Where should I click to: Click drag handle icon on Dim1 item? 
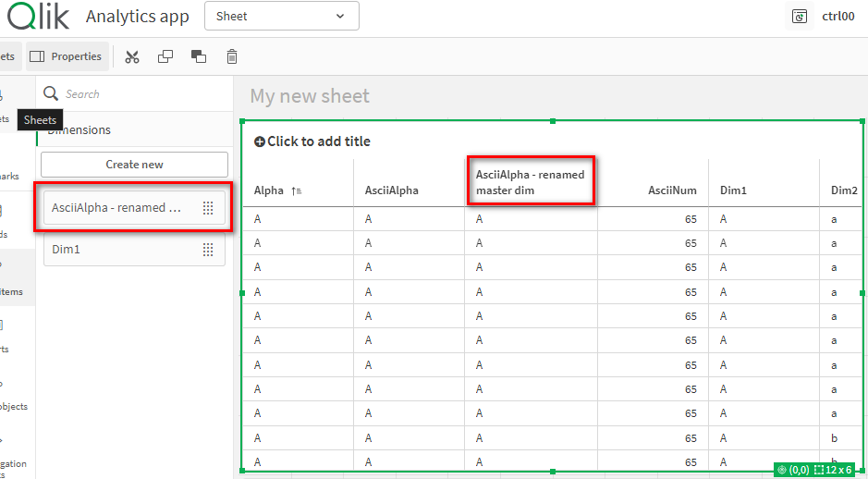(208, 250)
